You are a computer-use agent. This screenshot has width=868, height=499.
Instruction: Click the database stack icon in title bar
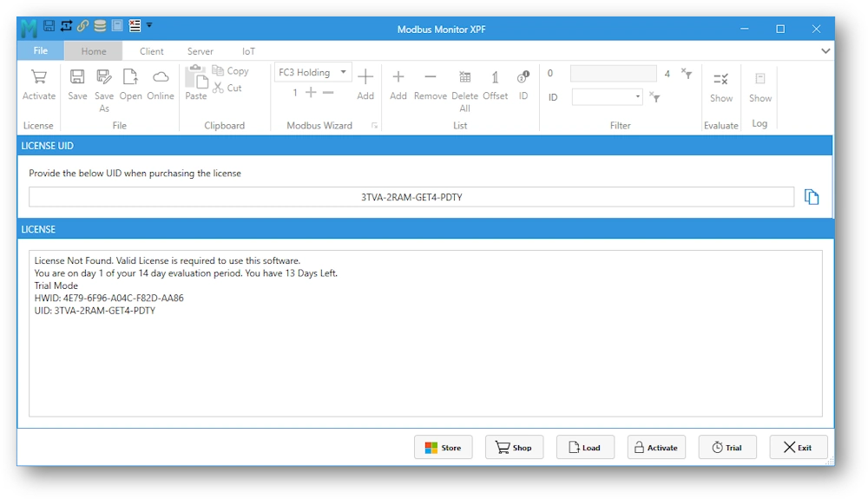pyautogui.click(x=100, y=25)
